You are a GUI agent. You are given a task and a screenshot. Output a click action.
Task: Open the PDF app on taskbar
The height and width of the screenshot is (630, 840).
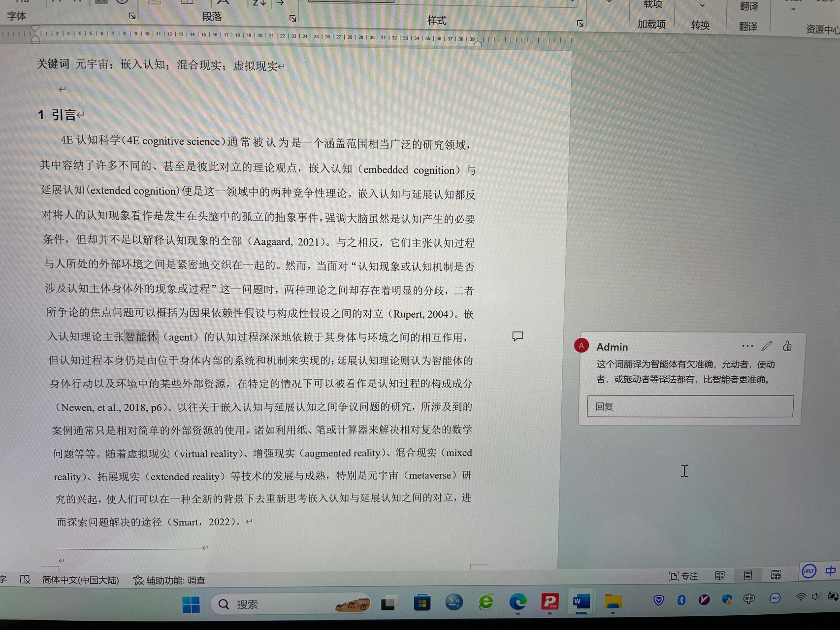tap(549, 601)
